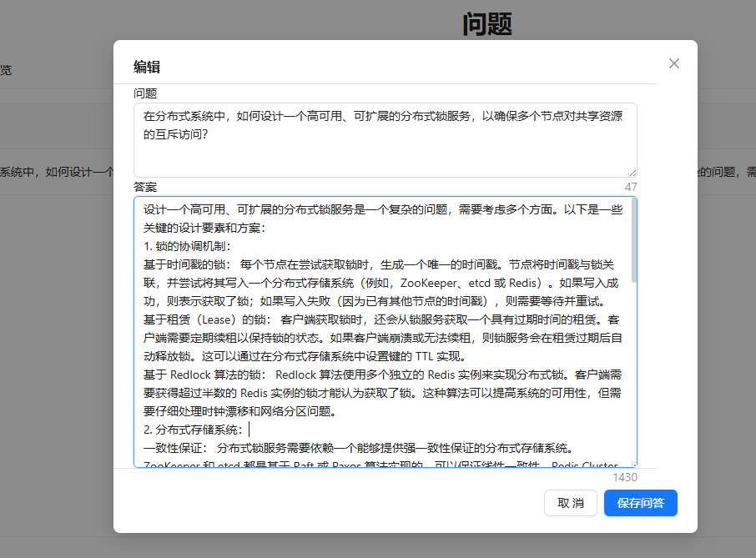Click the background 问题 page heading

coord(486,23)
